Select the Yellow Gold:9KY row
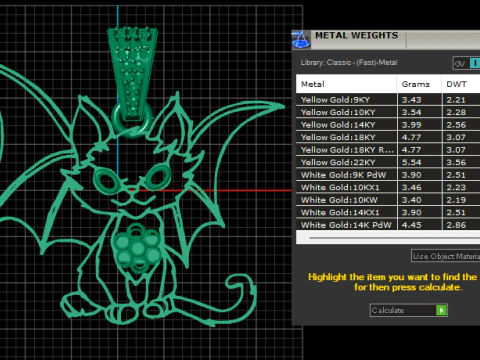480x360 pixels. click(x=388, y=100)
